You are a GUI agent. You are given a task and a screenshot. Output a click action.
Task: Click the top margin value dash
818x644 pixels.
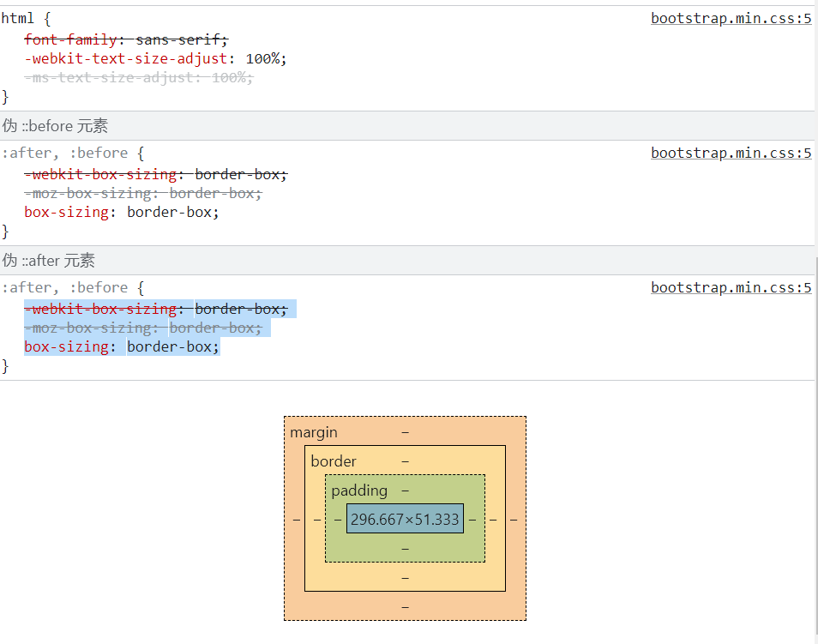[405, 431]
